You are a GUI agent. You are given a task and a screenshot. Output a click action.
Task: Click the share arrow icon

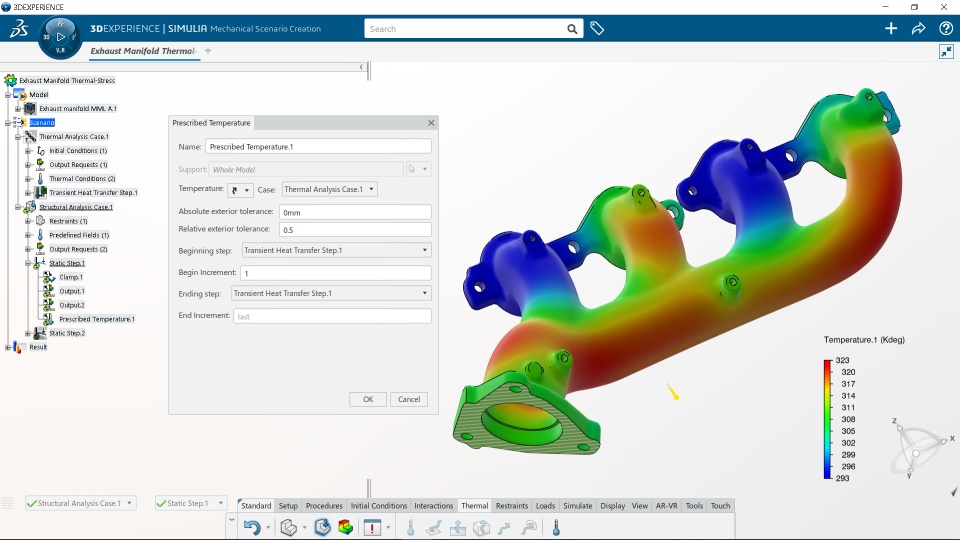[x=918, y=28]
